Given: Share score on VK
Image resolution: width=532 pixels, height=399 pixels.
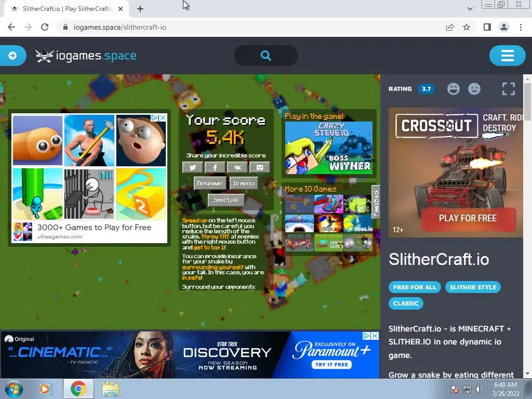Looking at the screenshot, I should pos(237,167).
